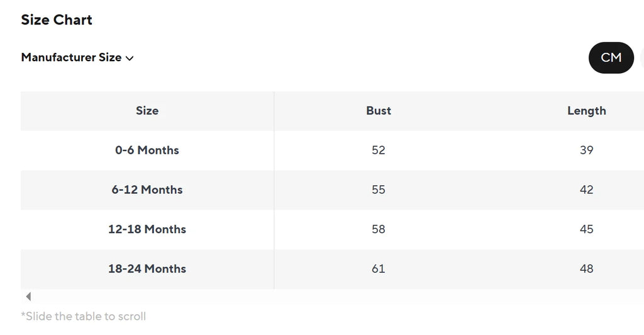This screenshot has height=335, width=644.
Task: Click the Size column header
Action: [x=147, y=111]
